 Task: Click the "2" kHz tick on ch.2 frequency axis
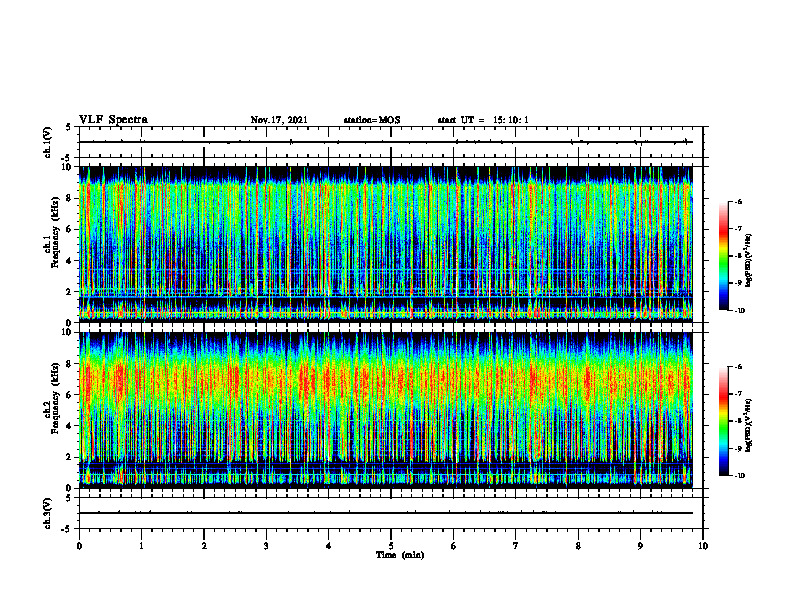point(70,457)
